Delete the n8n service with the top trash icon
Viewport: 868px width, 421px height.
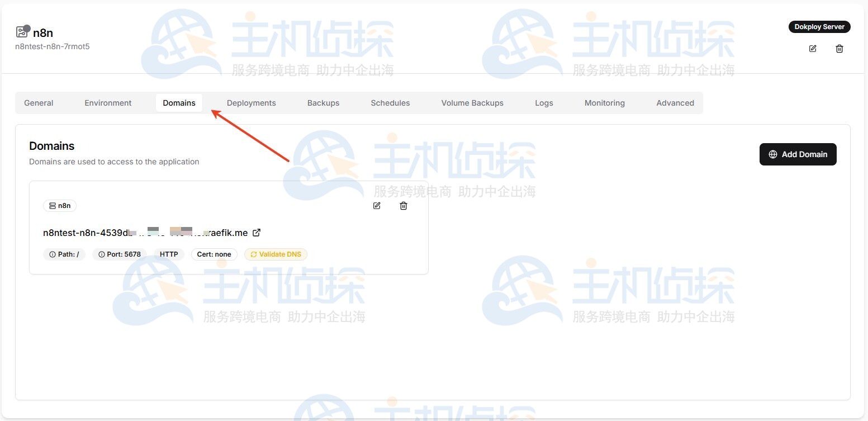click(839, 49)
